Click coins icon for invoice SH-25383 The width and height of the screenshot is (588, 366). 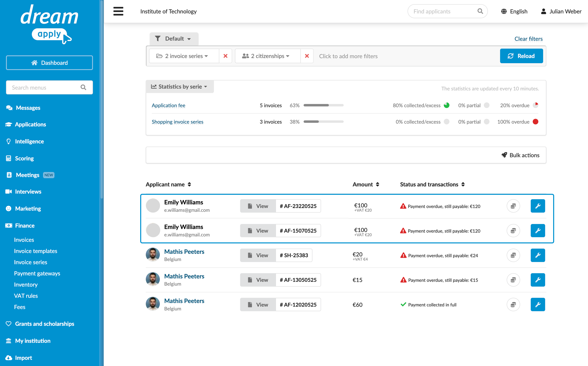pos(513,255)
